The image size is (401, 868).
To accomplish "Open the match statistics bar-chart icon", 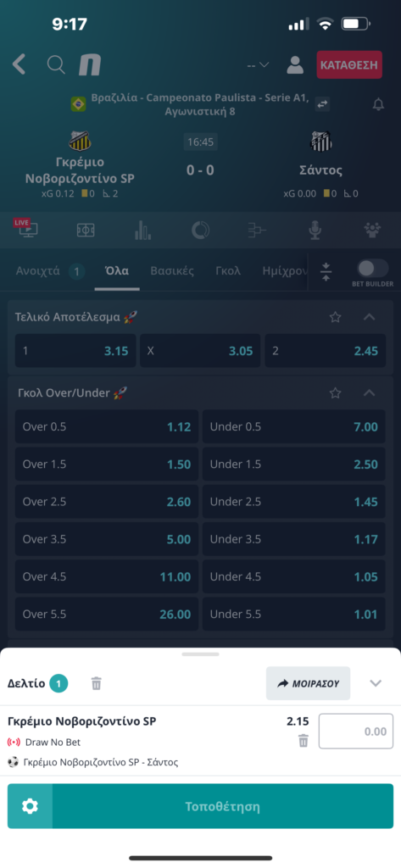I will point(142,230).
